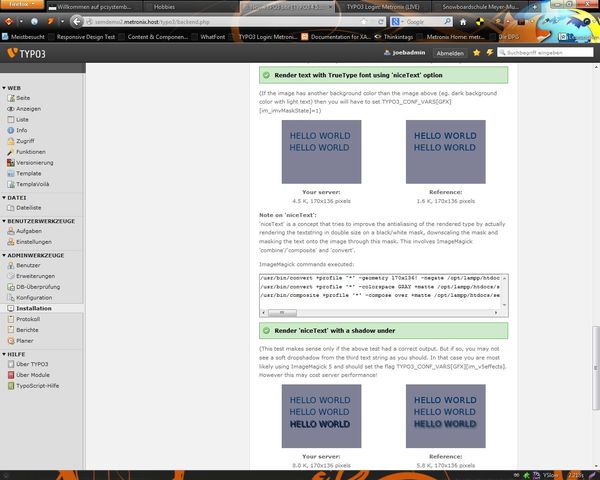Collapse the DATEI module group
Image resolution: width=600 pixels, height=480 pixels.
pyautogui.click(x=14, y=198)
